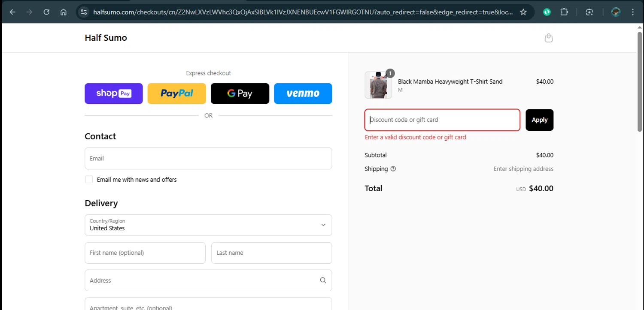Go back to the previous page

pyautogui.click(x=12, y=12)
